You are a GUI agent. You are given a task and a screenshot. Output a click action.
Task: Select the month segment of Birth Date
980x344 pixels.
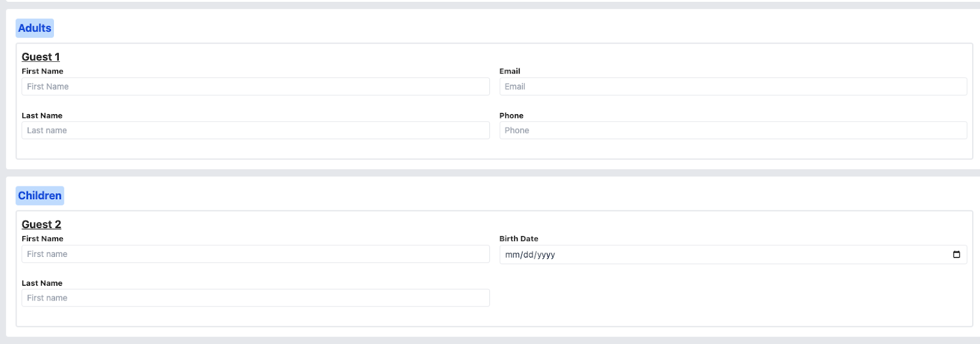(512, 254)
